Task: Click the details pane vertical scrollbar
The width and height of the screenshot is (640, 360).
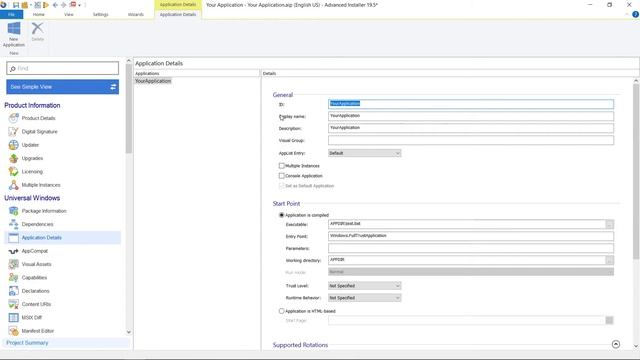Action: coord(636,171)
